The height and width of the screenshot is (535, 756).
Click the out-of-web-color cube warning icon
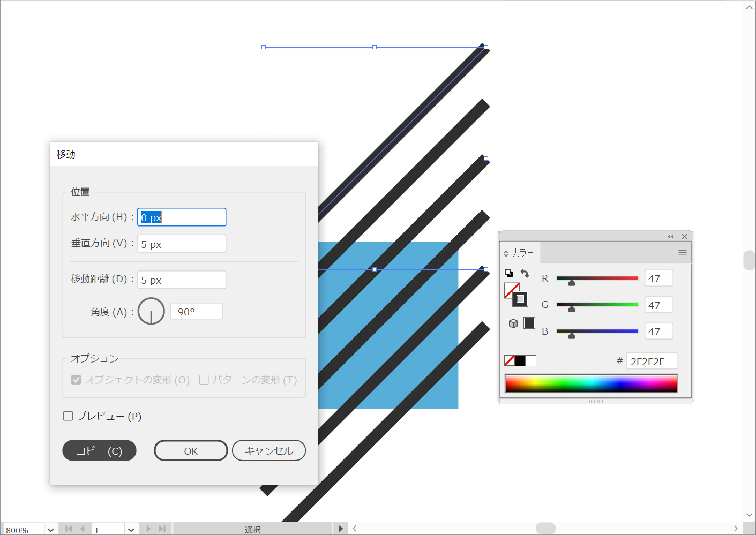point(513,323)
